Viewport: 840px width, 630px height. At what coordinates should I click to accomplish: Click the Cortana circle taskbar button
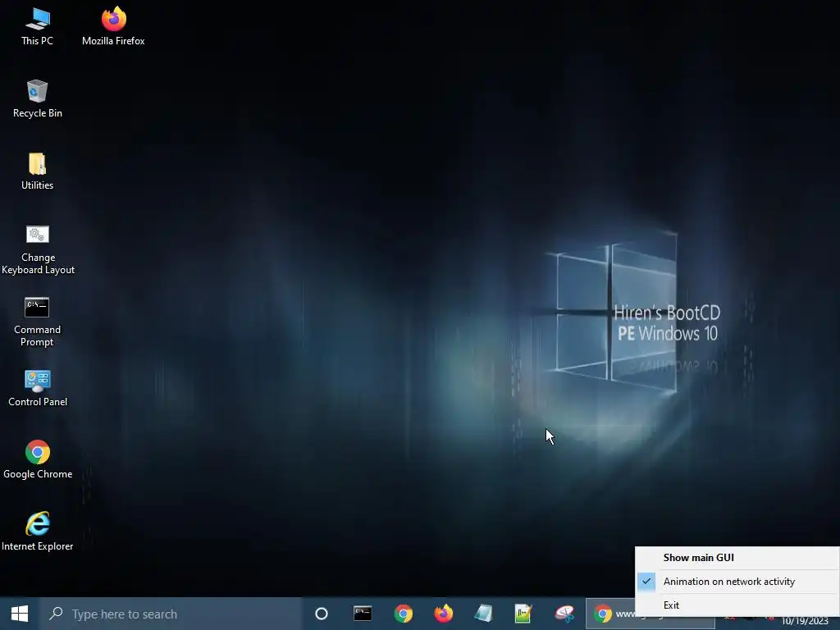322,614
